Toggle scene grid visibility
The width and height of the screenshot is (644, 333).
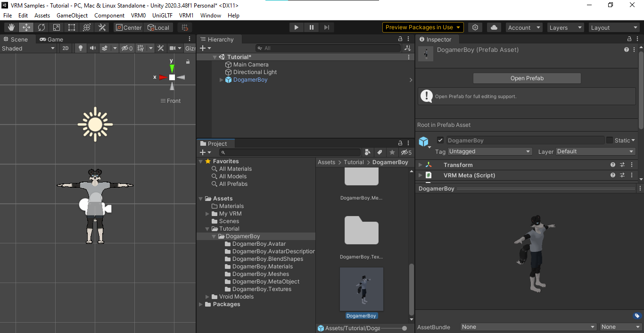click(140, 48)
